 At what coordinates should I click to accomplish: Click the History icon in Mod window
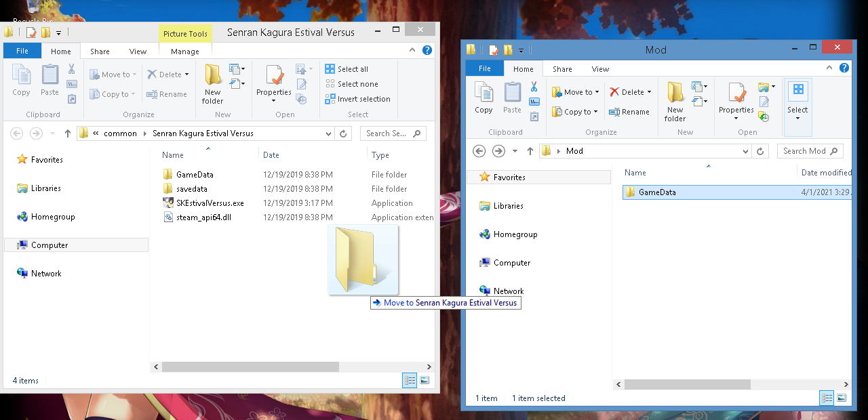click(x=764, y=117)
